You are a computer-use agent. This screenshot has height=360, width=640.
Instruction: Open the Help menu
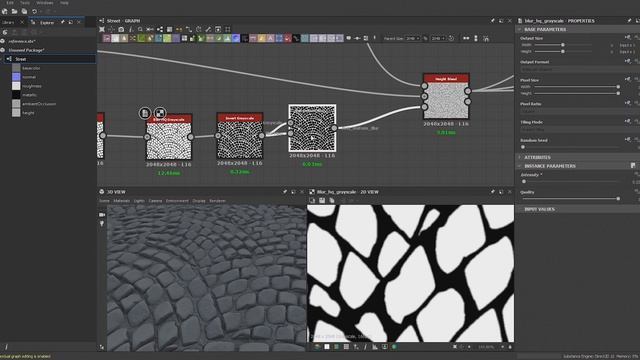click(64, 2)
